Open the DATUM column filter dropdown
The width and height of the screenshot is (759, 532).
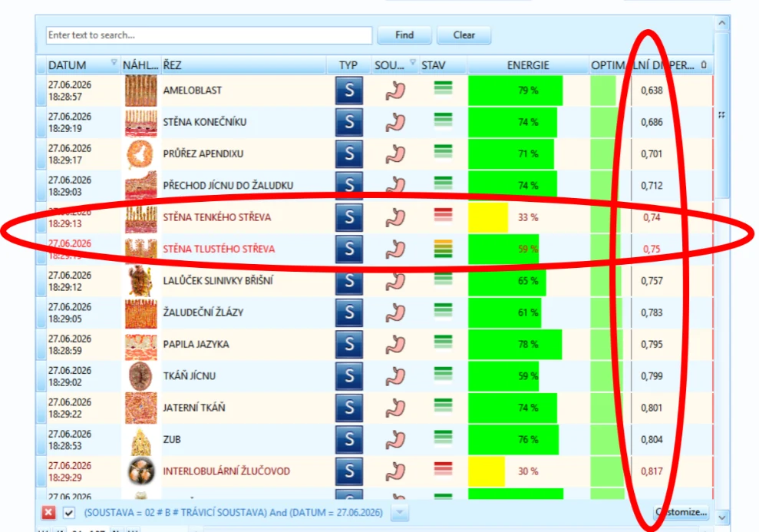(x=114, y=62)
